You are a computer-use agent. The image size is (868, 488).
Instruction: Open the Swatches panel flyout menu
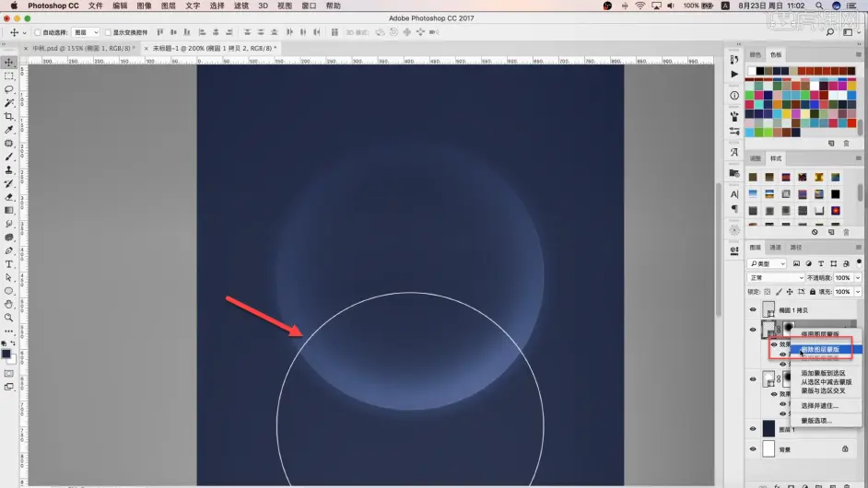(858, 54)
